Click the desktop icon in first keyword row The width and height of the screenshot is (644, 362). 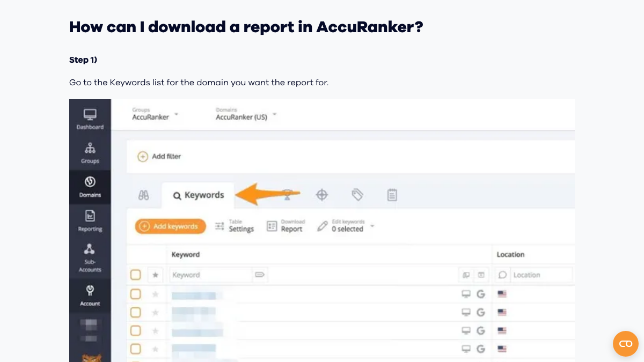tap(466, 294)
